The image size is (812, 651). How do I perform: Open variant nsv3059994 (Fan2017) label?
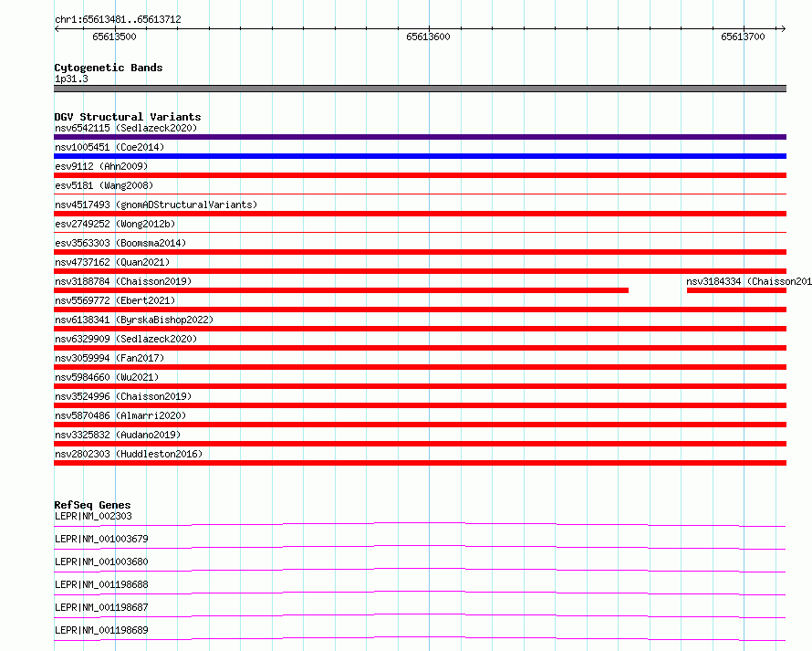tap(109, 358)
